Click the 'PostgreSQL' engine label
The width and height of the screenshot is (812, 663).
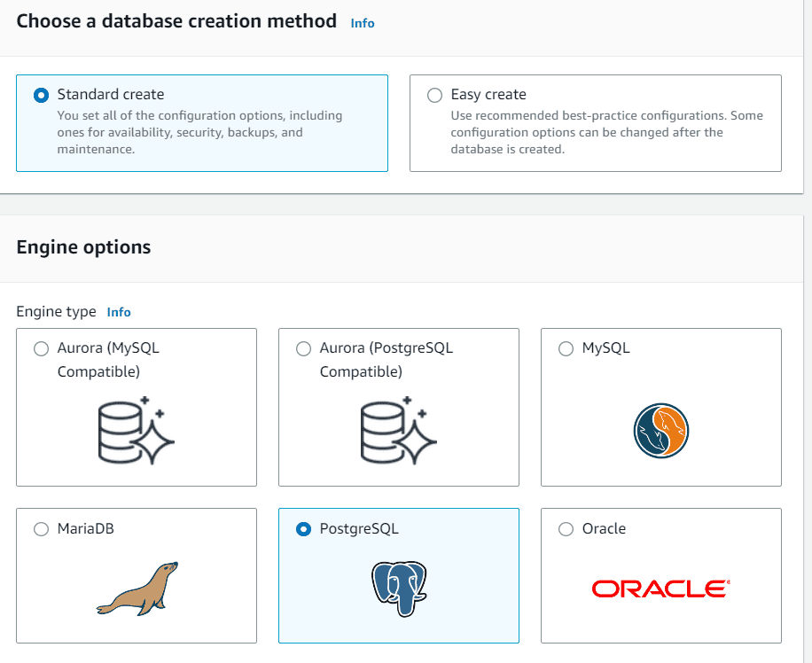pos(359,528)
